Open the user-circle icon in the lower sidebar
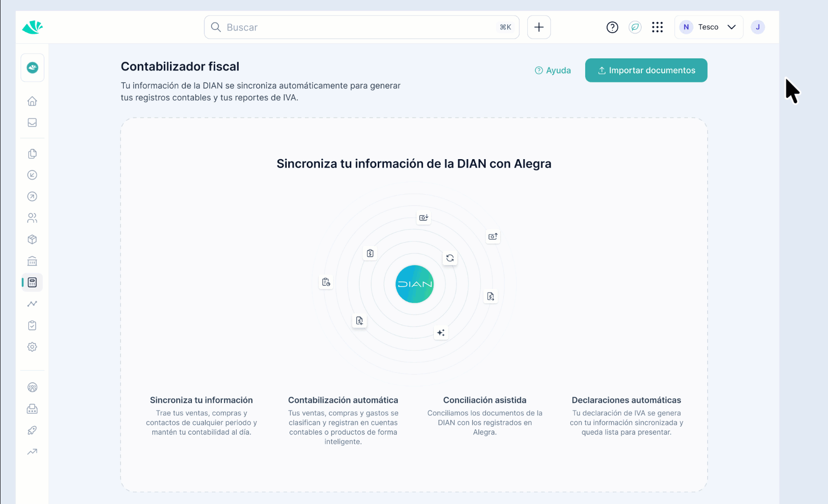The width and height of the screenshot is (828, 504). [x=32, y=387]
